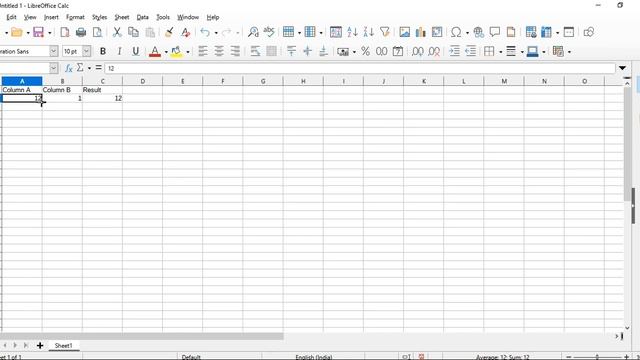Image resolution: width=640 pixels, height=360 pixels.
Task: Open the View menu
Action: pyautogui.click(x=30, y=17)
